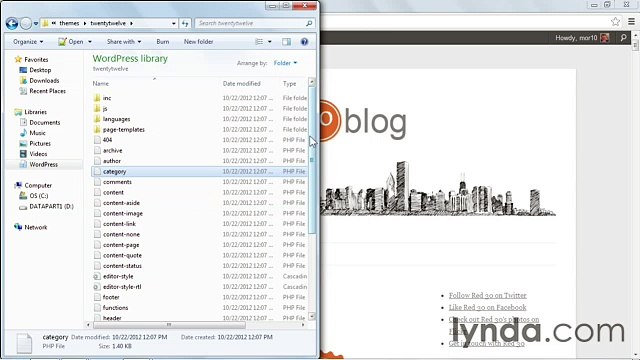Viewport: 640px width, 360px height.
Task: Select Libraries in the navigation pane
Action: click(35, 112)
